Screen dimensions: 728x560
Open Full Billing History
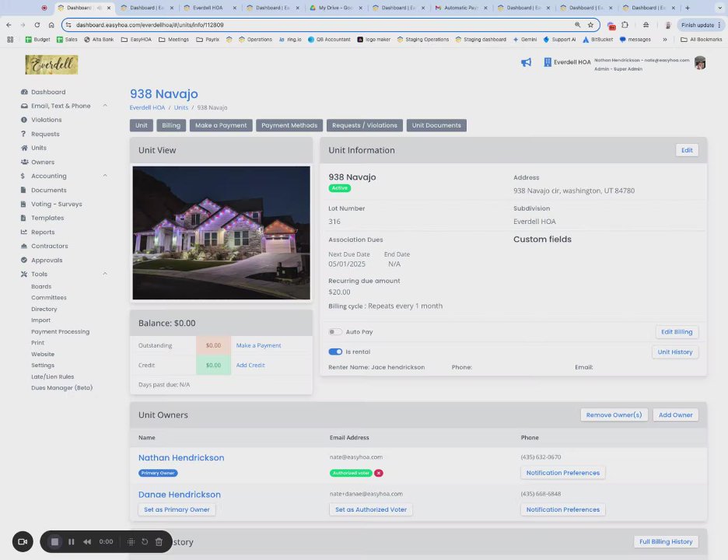pos(666,542)
